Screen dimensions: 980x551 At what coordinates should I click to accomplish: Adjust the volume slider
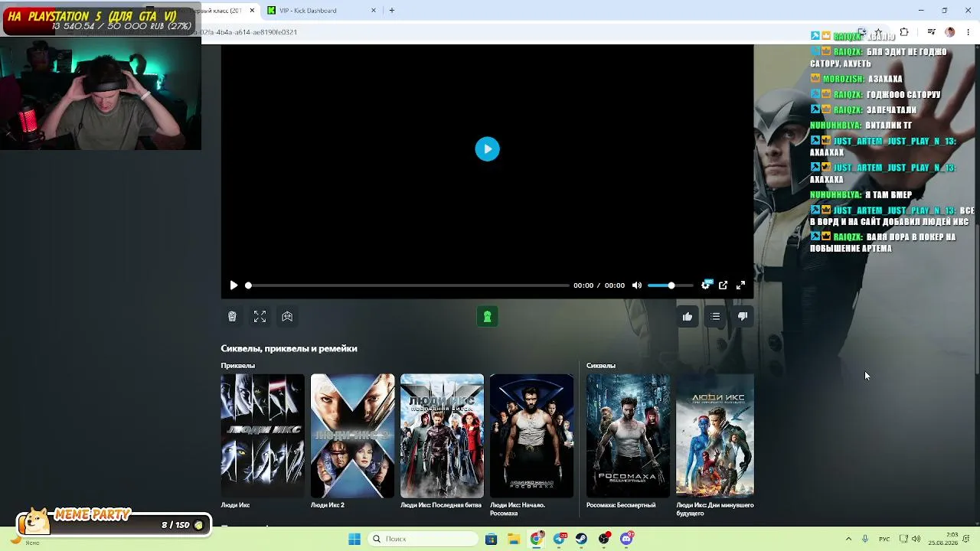coord(670,285)
